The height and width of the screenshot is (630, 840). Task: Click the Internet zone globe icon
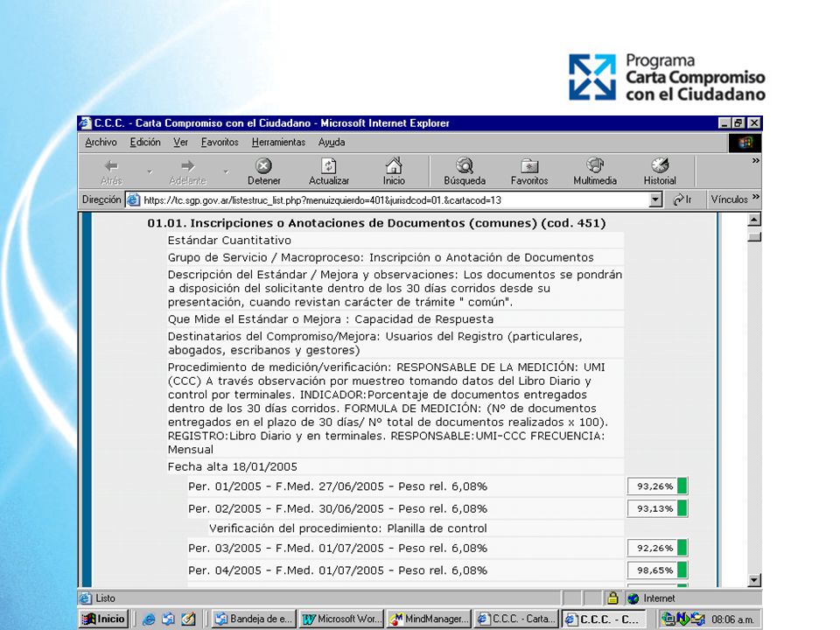click(x=633, y=598)
